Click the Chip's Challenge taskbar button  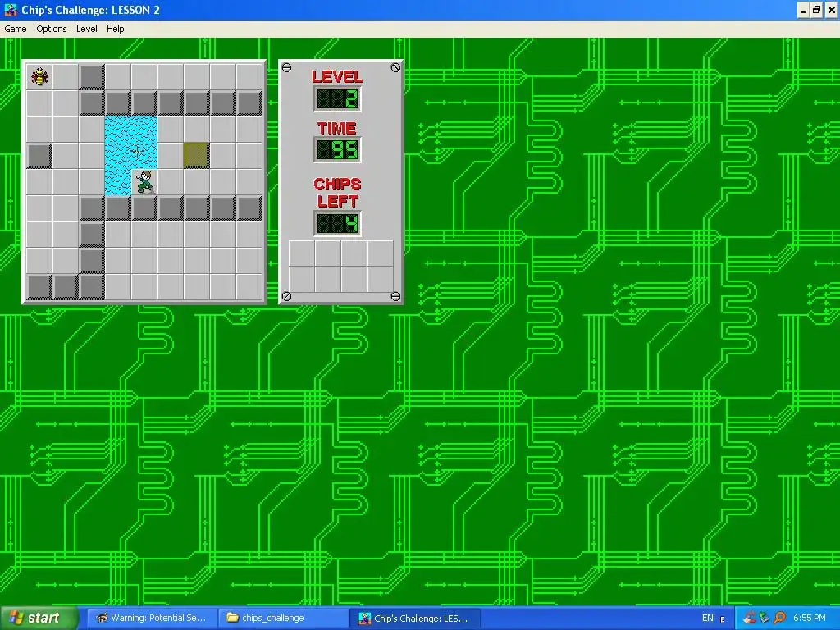[415, 619]
